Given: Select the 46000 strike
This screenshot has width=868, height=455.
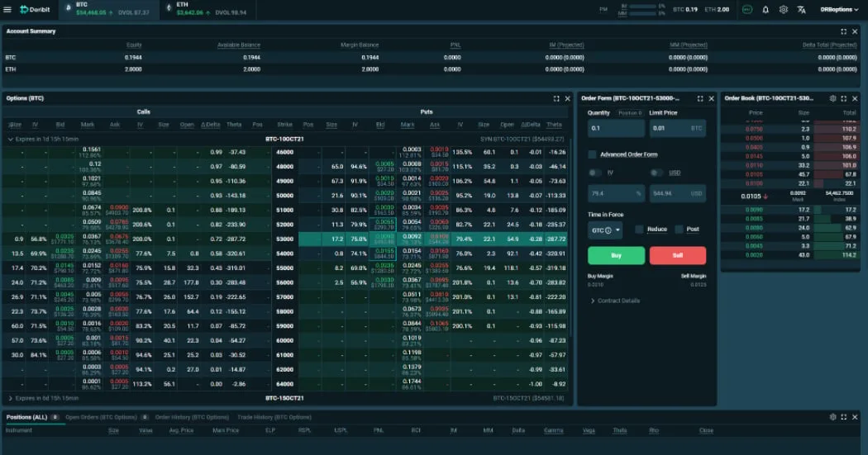Looking at the screenshot, I should point(284,152).
